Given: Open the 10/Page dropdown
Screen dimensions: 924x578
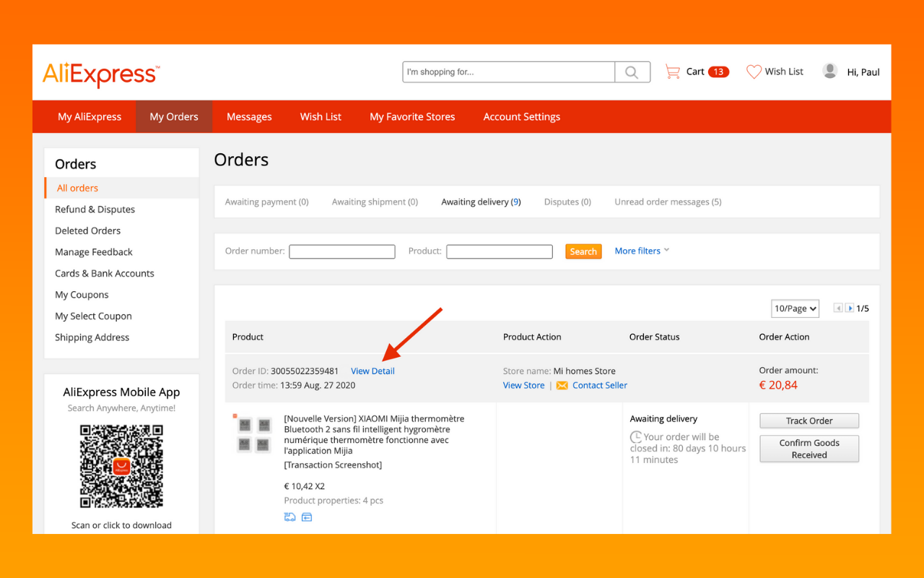Looking at the screenshot, I should [795, 308].
